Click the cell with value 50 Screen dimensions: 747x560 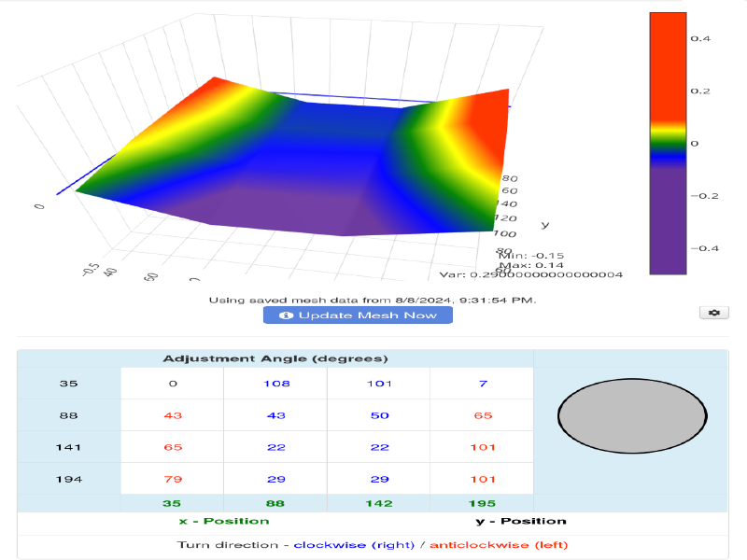(378, 415)
